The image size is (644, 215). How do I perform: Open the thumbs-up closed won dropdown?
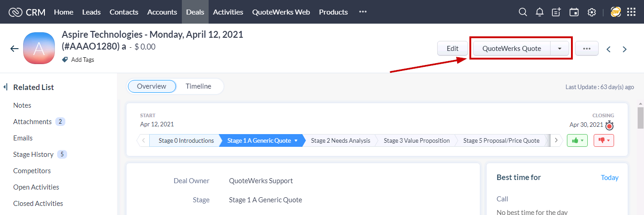click(x=577, y=140)
